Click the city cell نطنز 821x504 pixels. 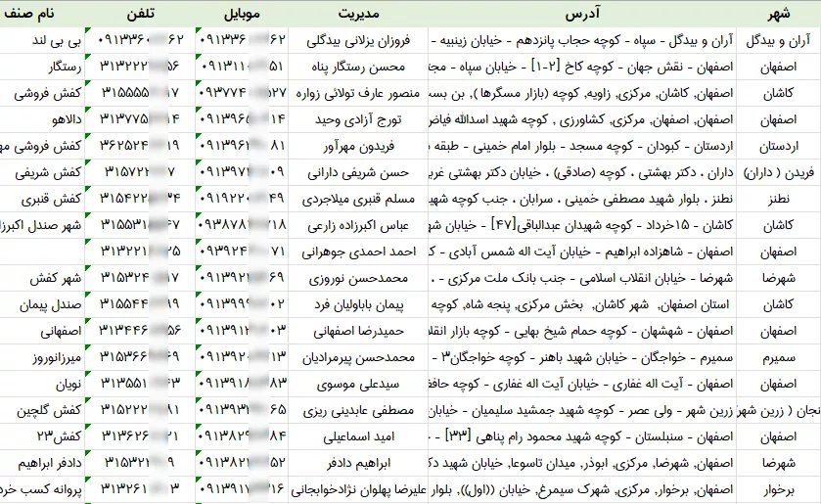click(x=779, y=199)
